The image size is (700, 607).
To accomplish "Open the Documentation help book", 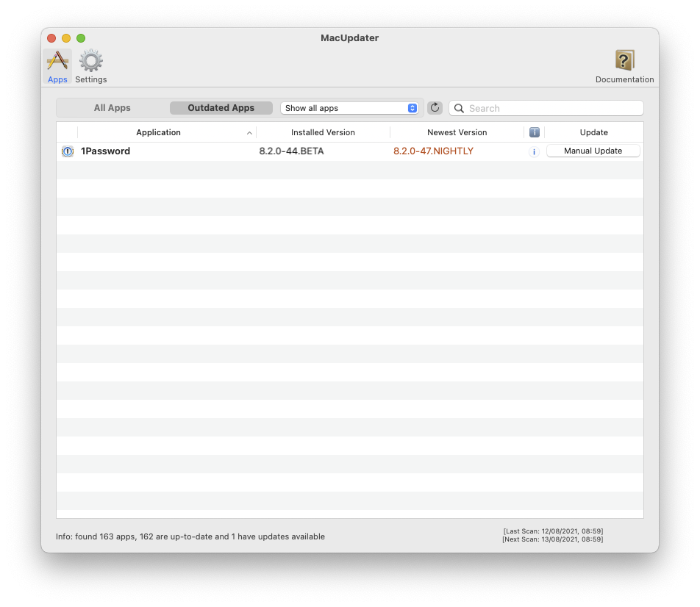I will tap(624, 66).
